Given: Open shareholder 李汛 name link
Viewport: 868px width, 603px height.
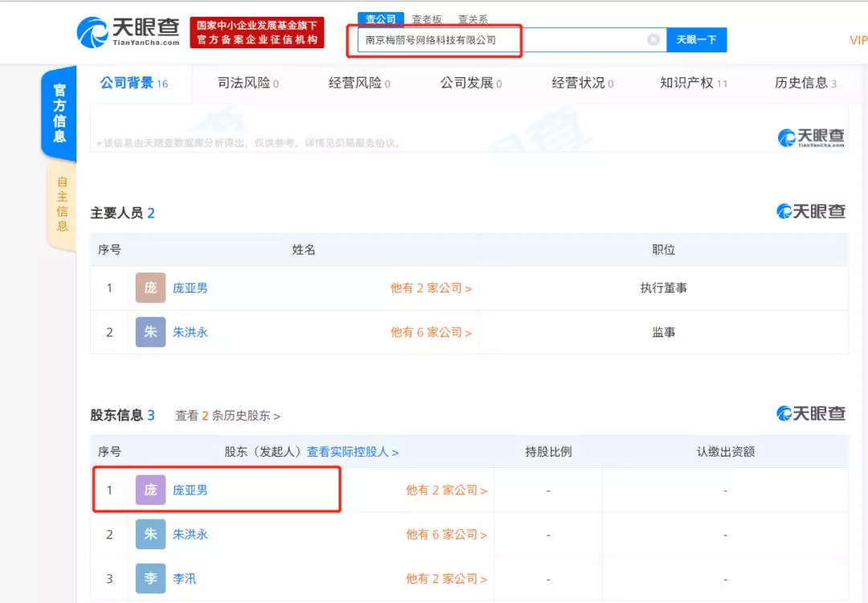Looking at the screenshot, I should (x=184, y=579).
